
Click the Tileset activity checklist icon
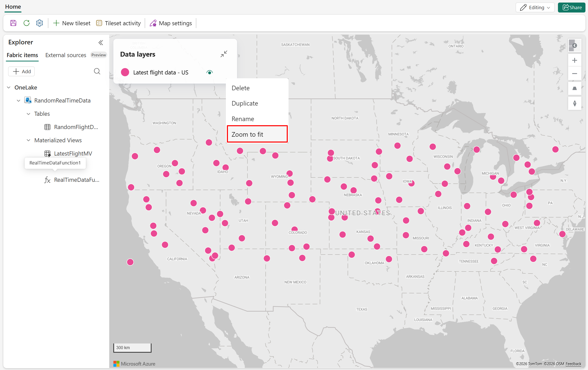pos(99,23)
